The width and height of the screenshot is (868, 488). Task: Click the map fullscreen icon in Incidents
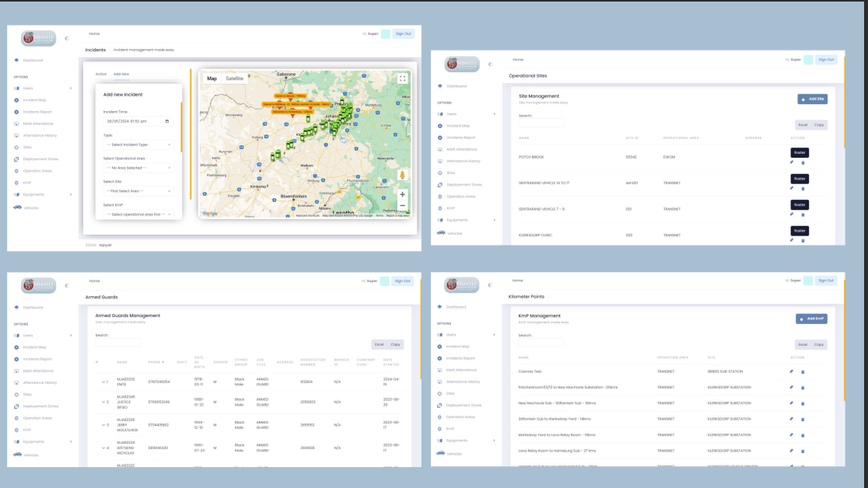[402, 78]
